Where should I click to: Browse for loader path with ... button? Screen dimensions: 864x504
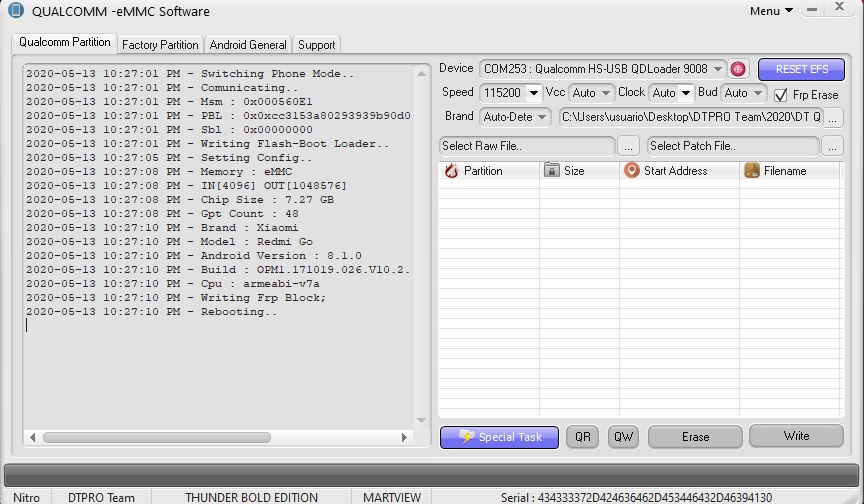833,117
